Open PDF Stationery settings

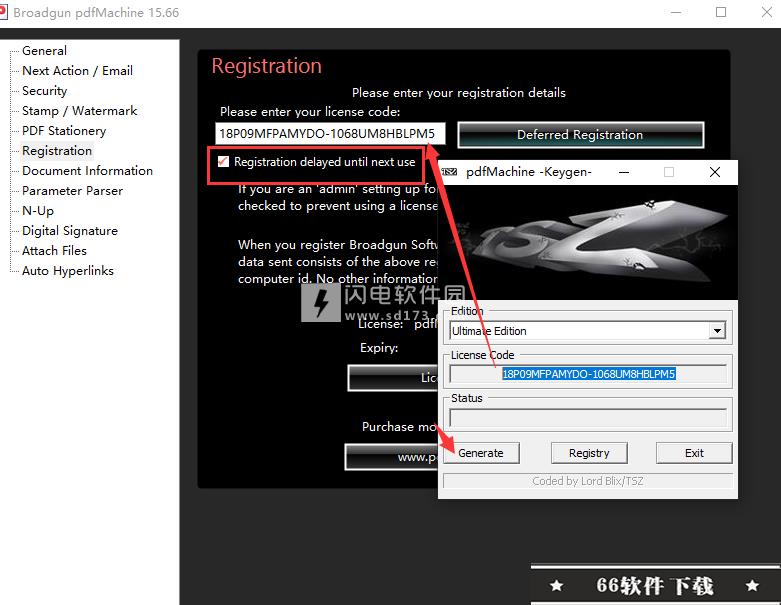click(64, 130)
